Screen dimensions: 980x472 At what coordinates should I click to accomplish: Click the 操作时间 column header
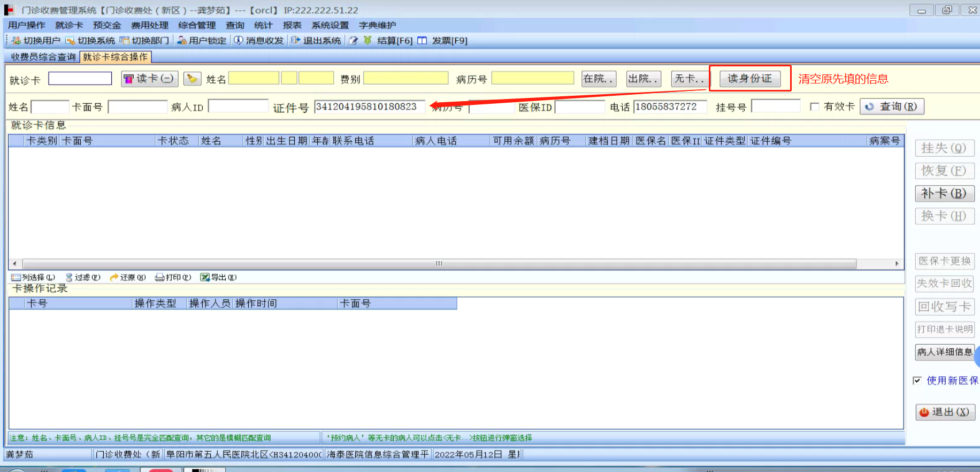pyautogui.click(x=286, y=303)
